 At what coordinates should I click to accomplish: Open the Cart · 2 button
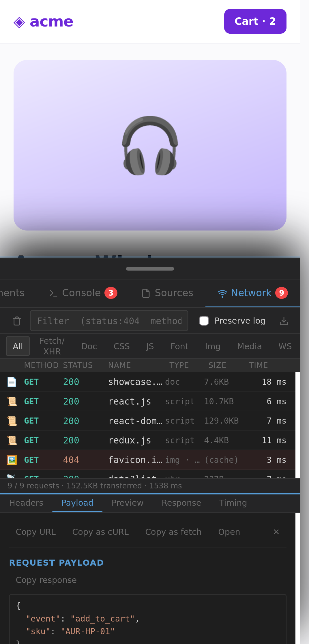255,21
